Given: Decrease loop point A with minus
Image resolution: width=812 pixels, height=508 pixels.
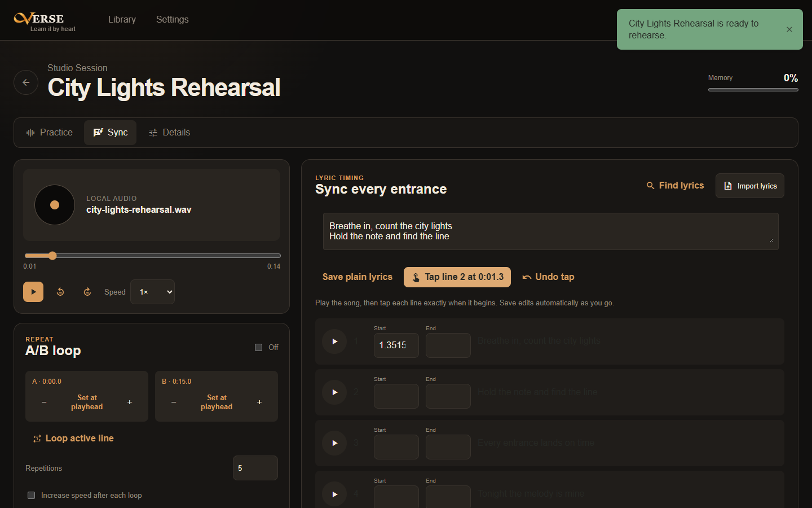Looking at the screenshot, I should pyautogui.click(x=44, y=402).
